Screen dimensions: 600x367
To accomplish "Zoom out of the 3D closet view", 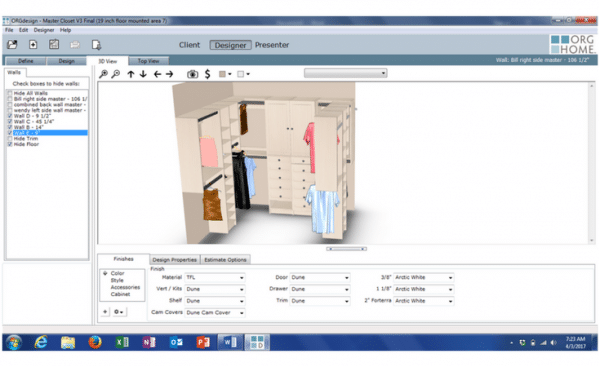I will pyautogui.click(x=115, y=74).
